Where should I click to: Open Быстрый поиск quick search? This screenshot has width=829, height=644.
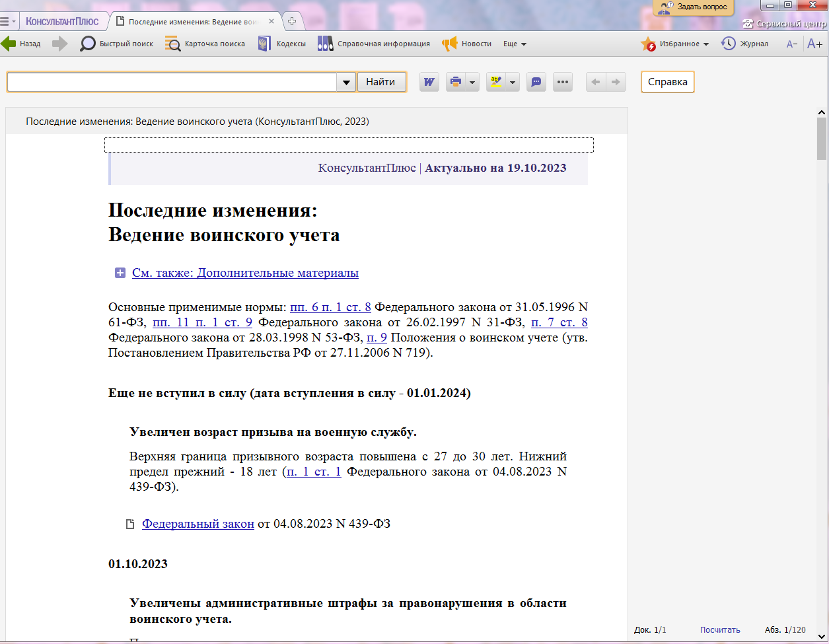coord(116,44)
